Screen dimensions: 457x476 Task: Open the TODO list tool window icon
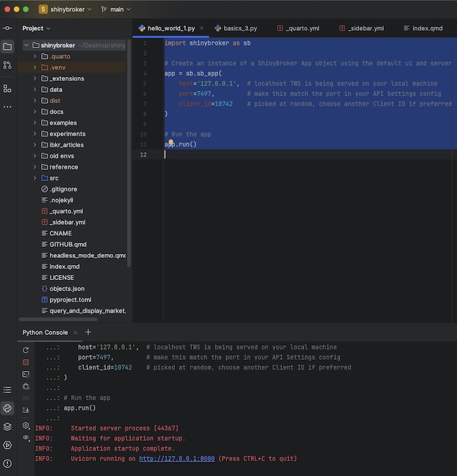[x=7, y=390]
